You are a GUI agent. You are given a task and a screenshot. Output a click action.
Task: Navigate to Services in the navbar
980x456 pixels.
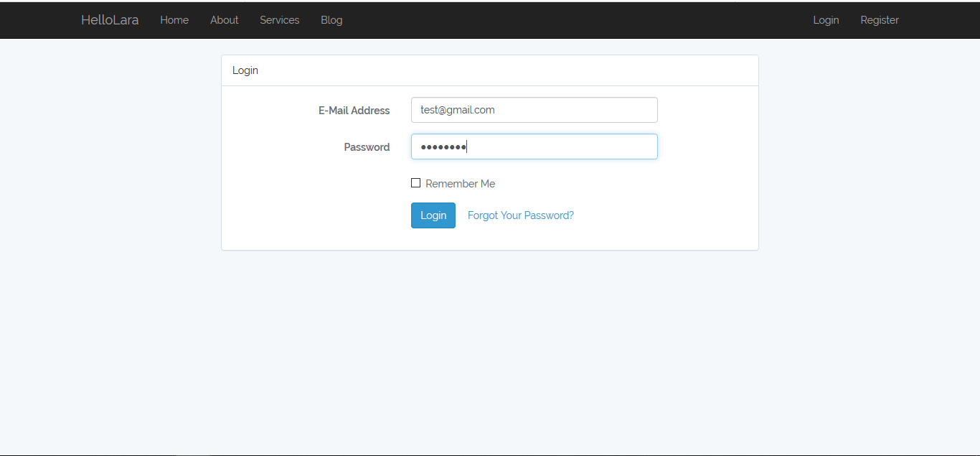point(279,20)
